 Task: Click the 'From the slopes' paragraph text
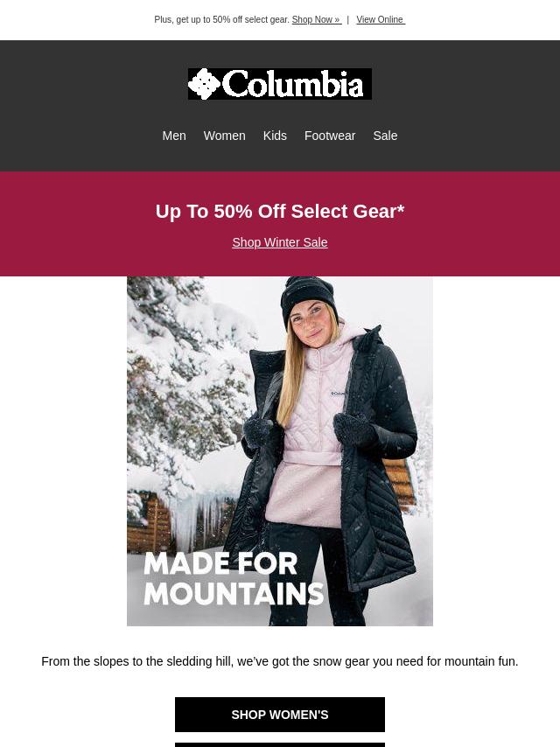280,662
